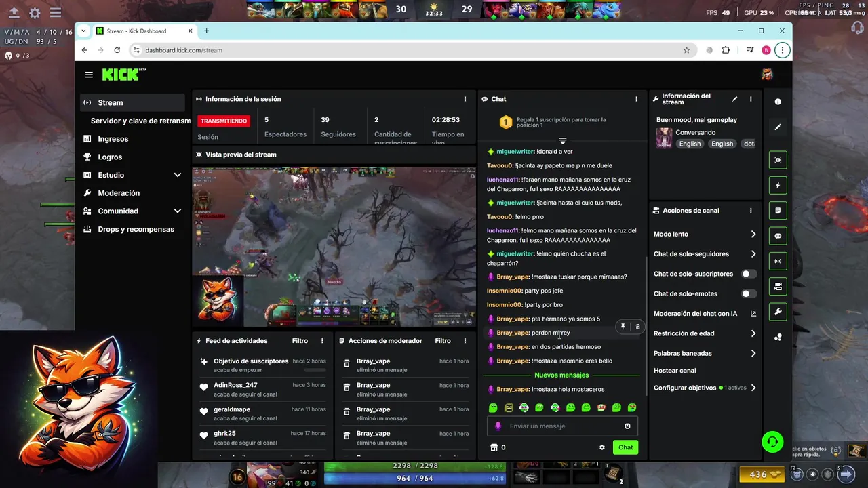Open Chat de solo-seguidores settings arrow
The image size is (868, 488).
(x=753, y=254)
